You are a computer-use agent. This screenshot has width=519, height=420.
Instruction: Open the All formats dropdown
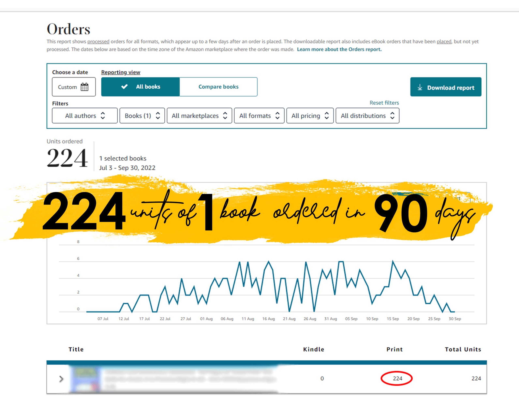[x=259, y=116]
